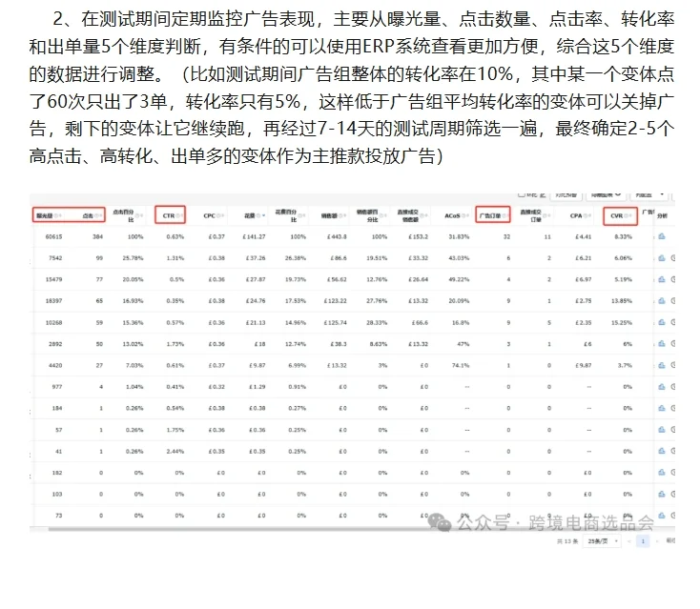Open the analysis icon in the 15479 row
The image size is (700, 609).
[x=662, y=279]
